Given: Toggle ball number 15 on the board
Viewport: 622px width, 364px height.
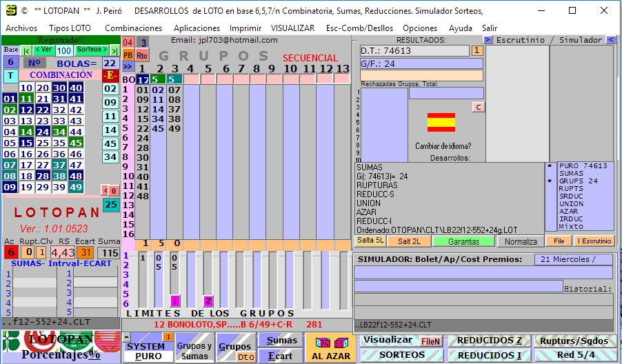Looking at the screenshot, I should coord(26,143).
